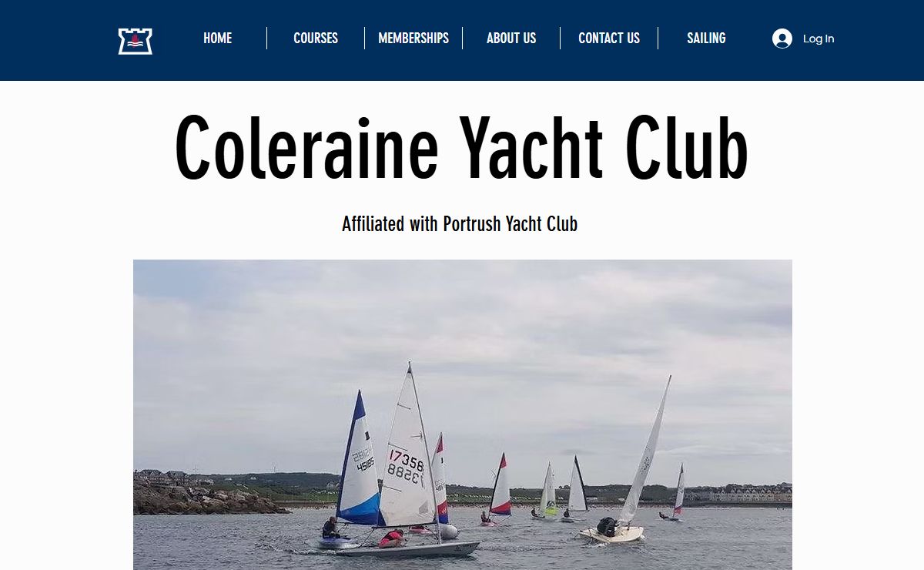Select MEMBERSHIPS in the navigation bar
The image size is (924, 570).
413,38
